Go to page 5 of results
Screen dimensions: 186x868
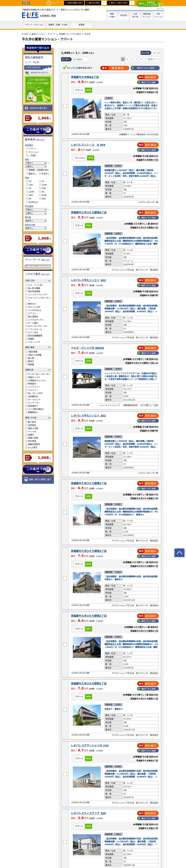[141, 59]
